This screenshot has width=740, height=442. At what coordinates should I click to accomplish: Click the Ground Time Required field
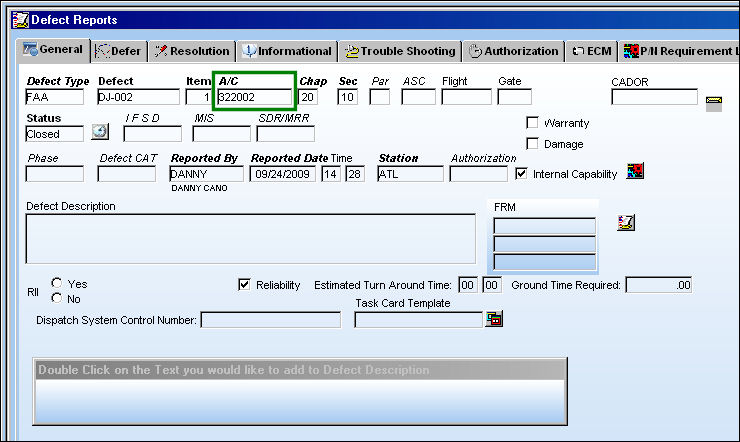[658, 285]
